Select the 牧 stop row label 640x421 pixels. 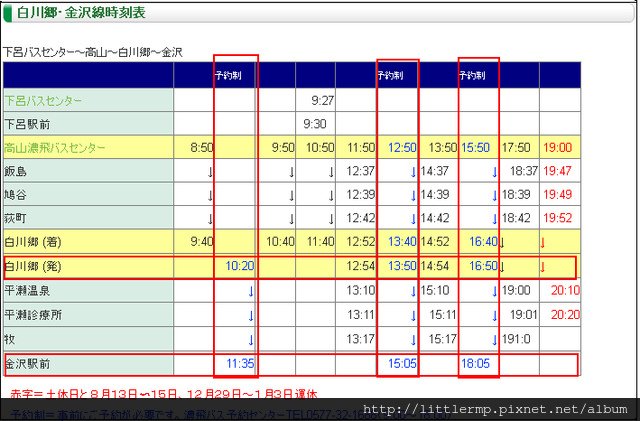coord(10,339)
